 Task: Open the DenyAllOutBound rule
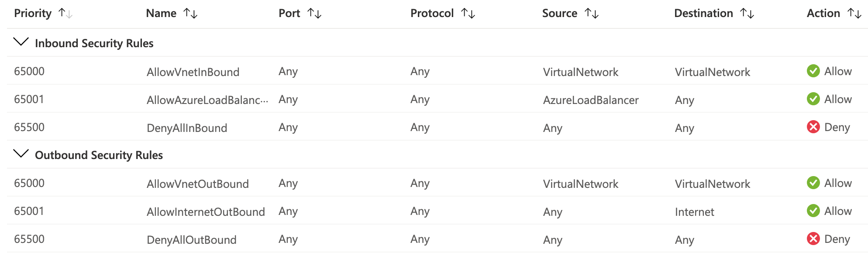[x=192, y=240]
